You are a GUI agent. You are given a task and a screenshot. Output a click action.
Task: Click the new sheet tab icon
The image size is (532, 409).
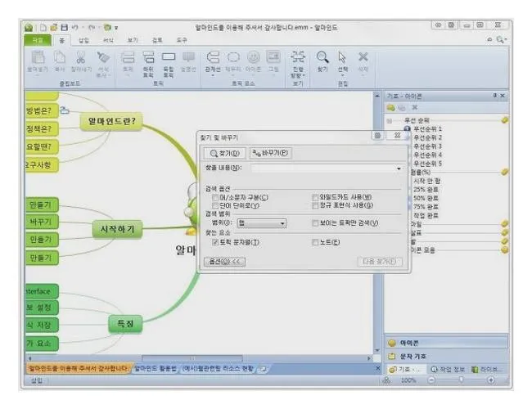tap(264, 369)
